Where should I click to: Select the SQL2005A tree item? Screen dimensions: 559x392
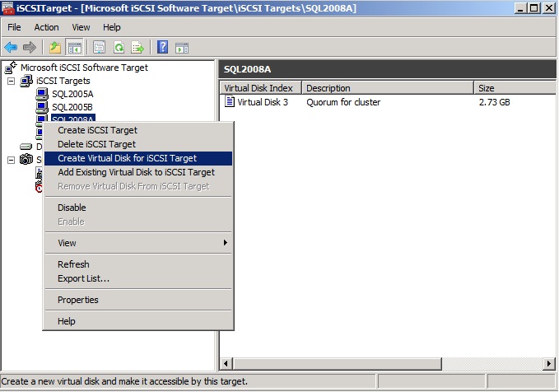tap(72, 94)
